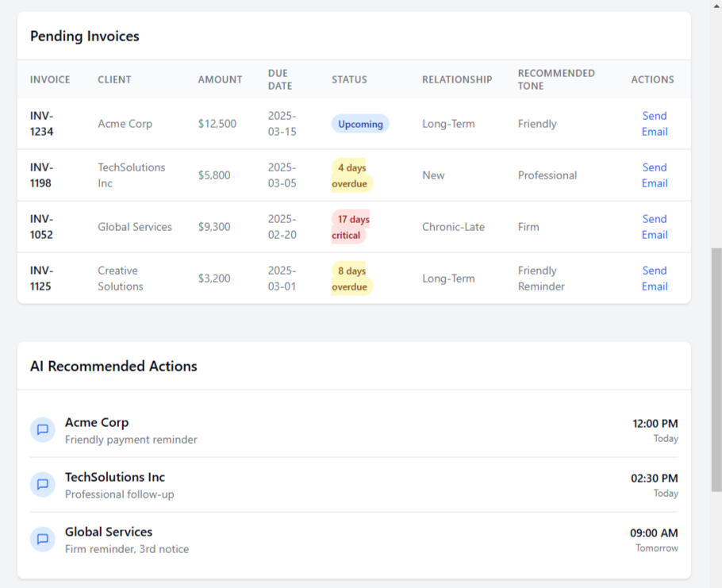Click the Upcoming status badge

[x=360, y=124]
